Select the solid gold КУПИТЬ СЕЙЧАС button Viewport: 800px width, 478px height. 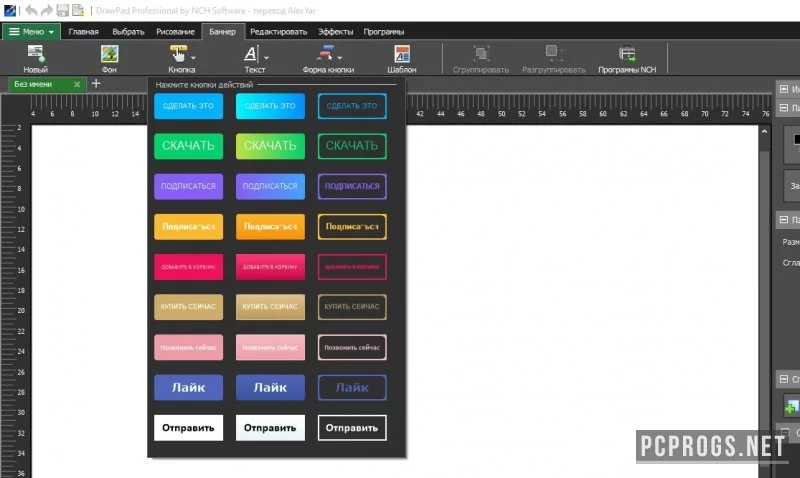click(x=188, y=307)
